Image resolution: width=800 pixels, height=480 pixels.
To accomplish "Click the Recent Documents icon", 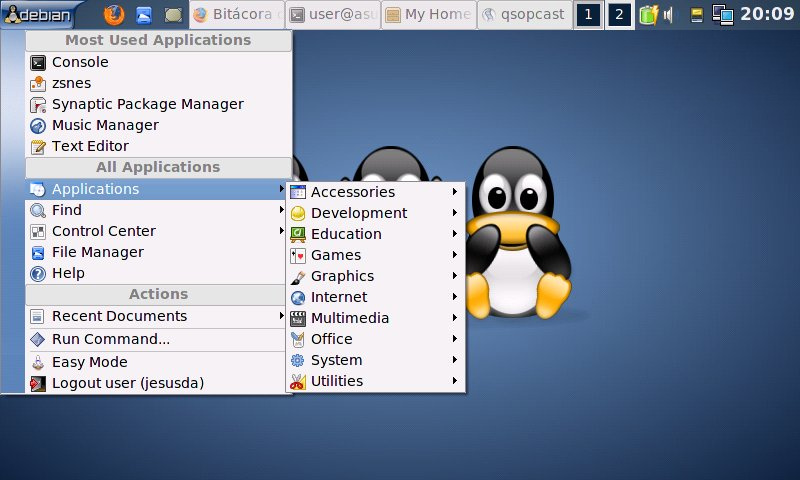I will (x=37, y=317).
